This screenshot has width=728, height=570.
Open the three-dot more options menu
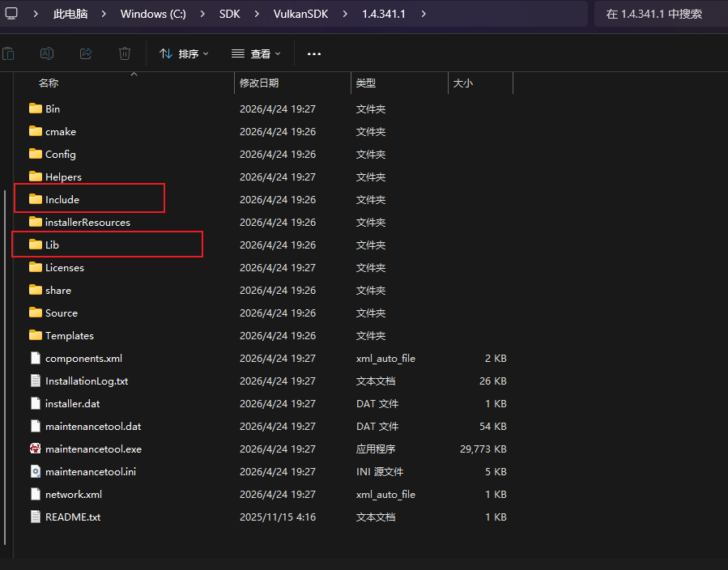pyautogui.click(x=314, y=53)
